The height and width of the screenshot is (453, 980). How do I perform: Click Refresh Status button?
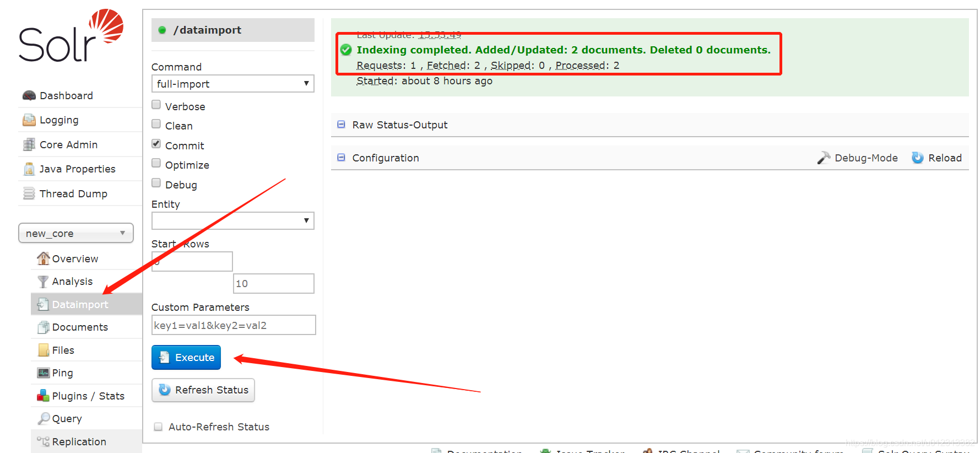pyautogui.click(x=203, y=390)
